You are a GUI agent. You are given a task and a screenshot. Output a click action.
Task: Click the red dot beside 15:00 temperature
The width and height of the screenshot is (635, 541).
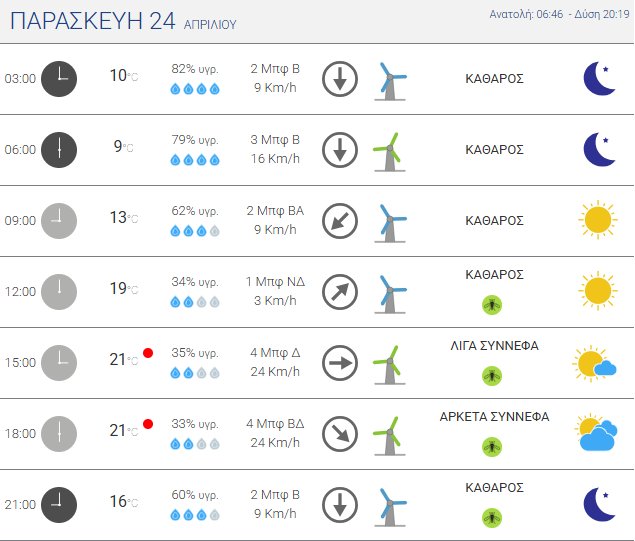[x=148, y=353]
